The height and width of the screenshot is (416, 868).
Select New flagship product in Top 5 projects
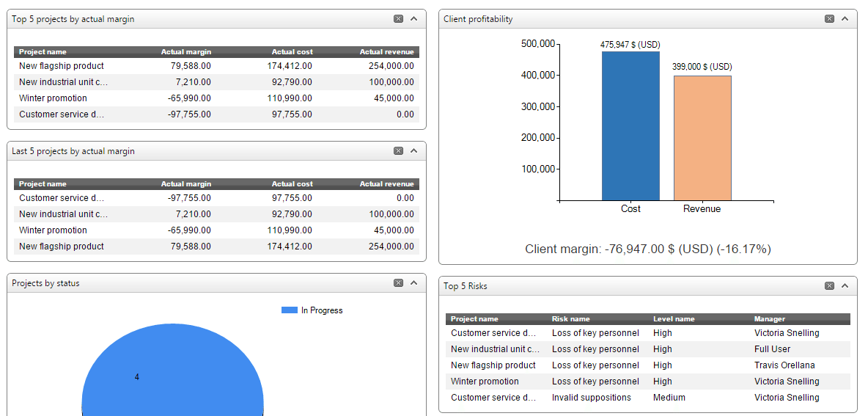(x=216, y=66)
